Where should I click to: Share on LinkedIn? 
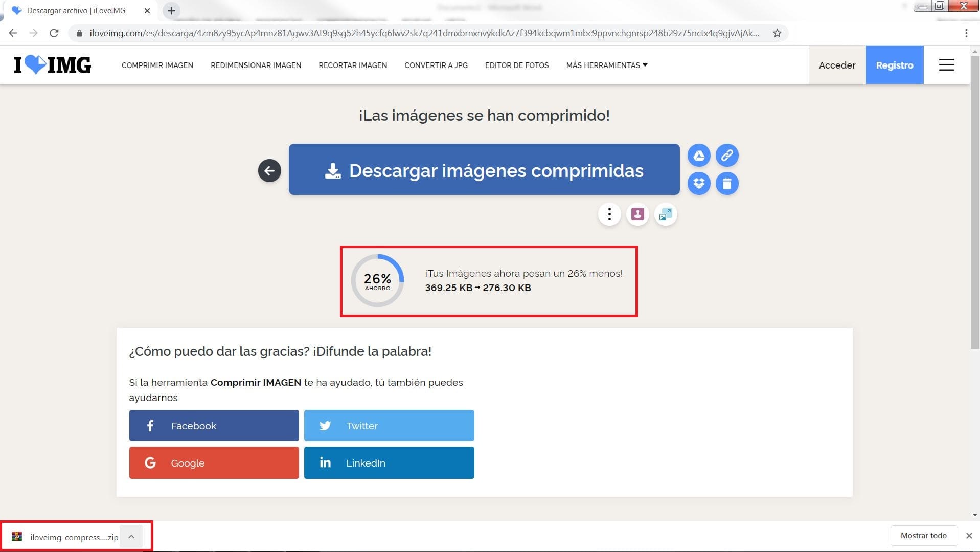pos(389,463)
